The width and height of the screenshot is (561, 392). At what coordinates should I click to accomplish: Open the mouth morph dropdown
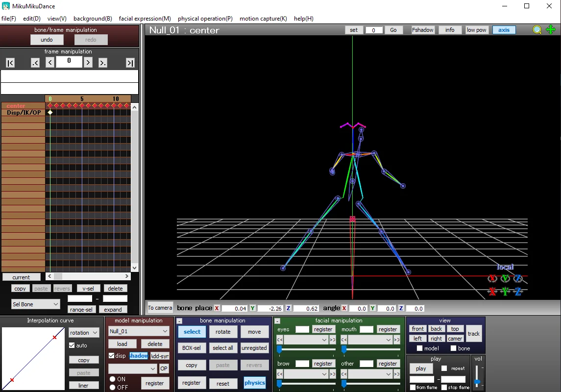tap(370, 340)
